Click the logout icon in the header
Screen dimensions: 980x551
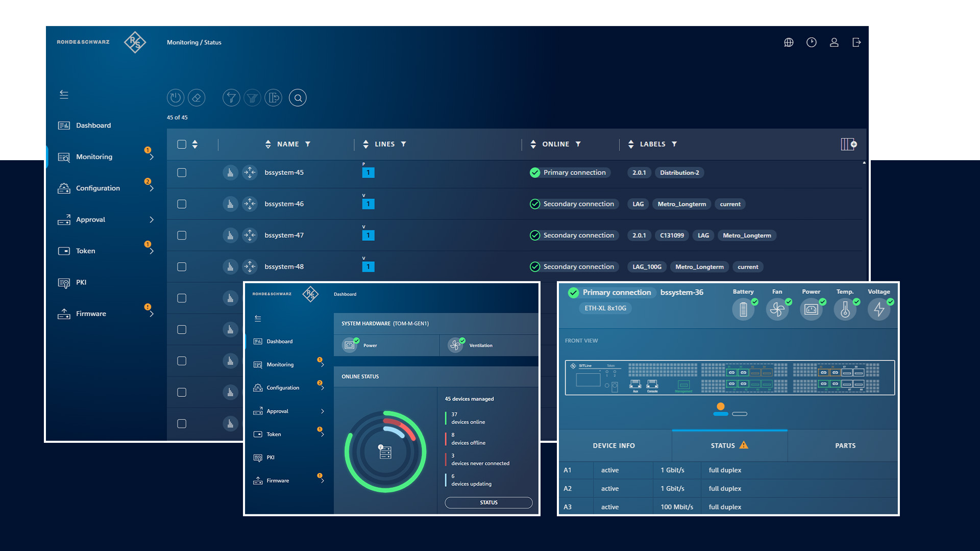(x=856, y=42)
